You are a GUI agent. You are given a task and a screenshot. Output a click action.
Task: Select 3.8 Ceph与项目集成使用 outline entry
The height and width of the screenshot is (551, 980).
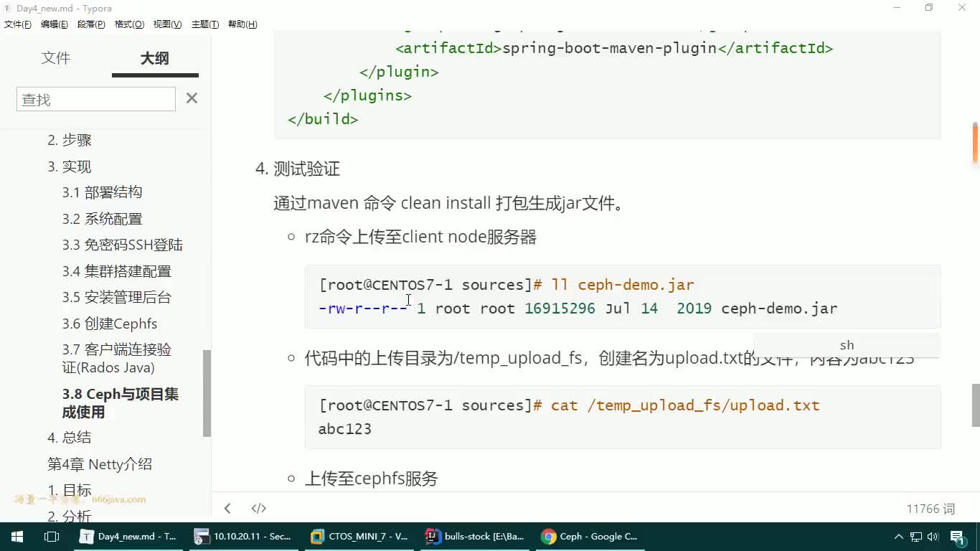tap(120, 403)
